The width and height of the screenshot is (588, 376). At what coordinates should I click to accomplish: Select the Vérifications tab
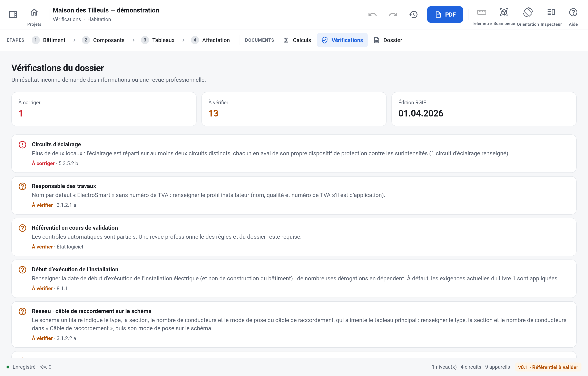click(342, 40)
